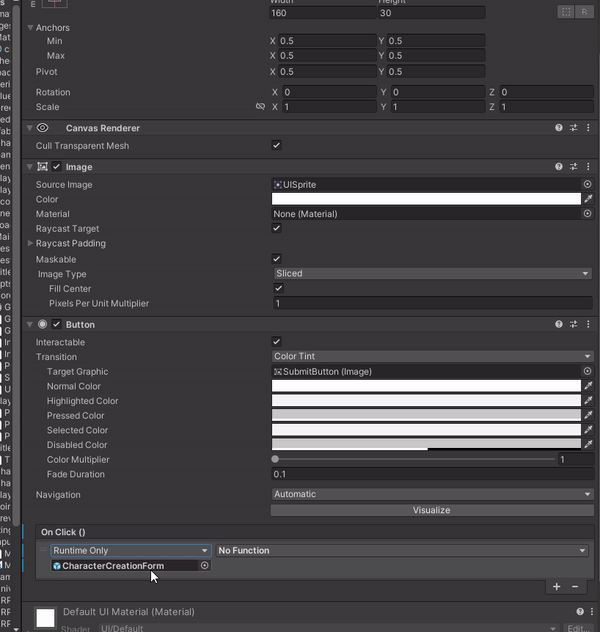Image resolution: width=600 pixels, height=632 pixels.
Task: Open Transition Color Tint dropdown
Action: 433,356
